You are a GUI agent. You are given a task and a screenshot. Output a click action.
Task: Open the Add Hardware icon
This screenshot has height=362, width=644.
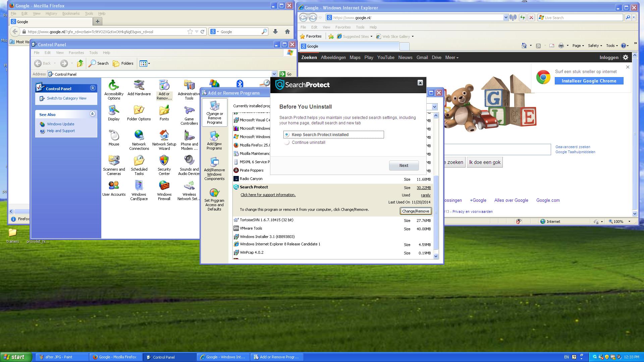pos(139,88)
